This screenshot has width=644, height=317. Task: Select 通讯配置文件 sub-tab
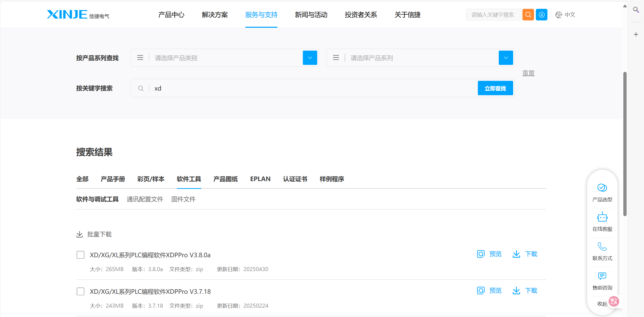pyautogui.click(x=145, y=199)
